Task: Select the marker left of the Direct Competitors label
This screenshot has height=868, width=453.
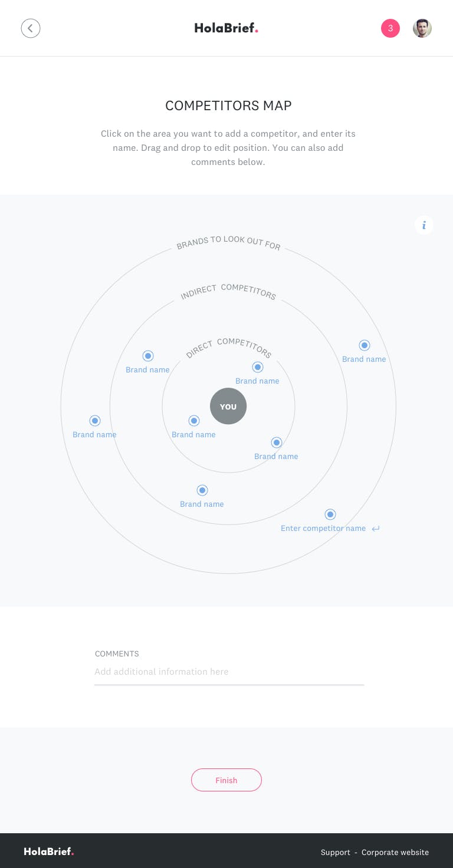Action: [148, 356]
